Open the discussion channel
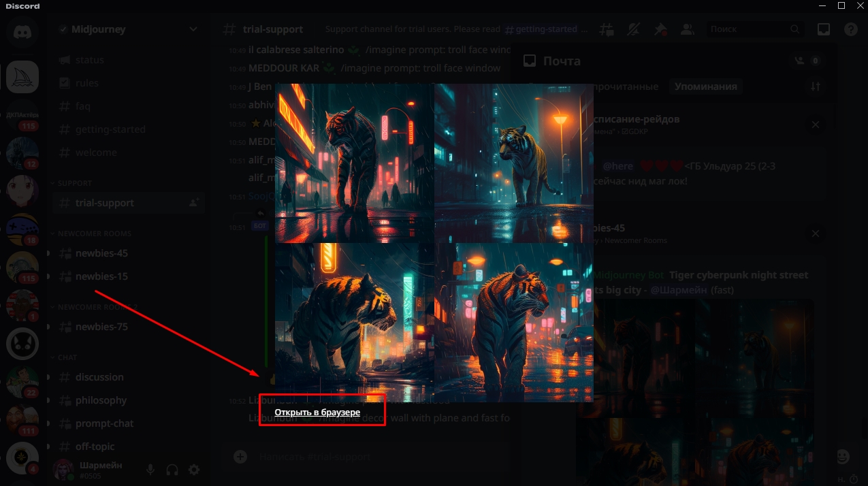 coord(129,377)
